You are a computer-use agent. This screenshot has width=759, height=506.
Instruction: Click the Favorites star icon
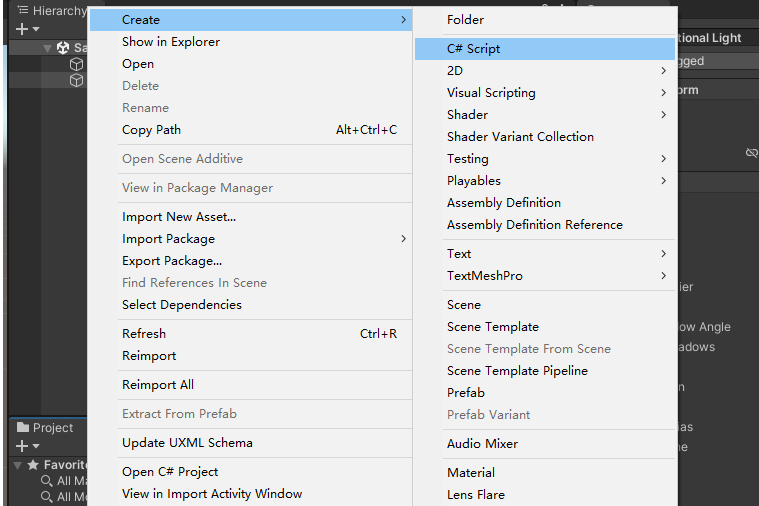click(33, 465)
